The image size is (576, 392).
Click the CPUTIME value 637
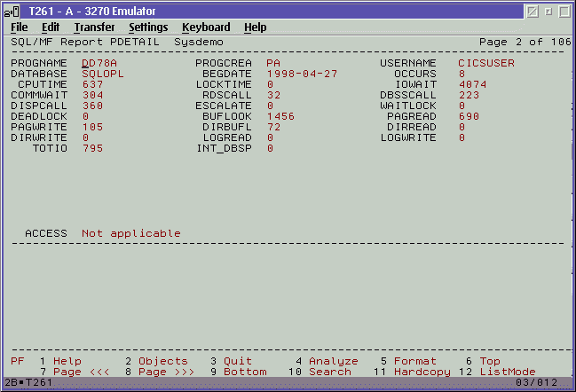tap(92, 84)
